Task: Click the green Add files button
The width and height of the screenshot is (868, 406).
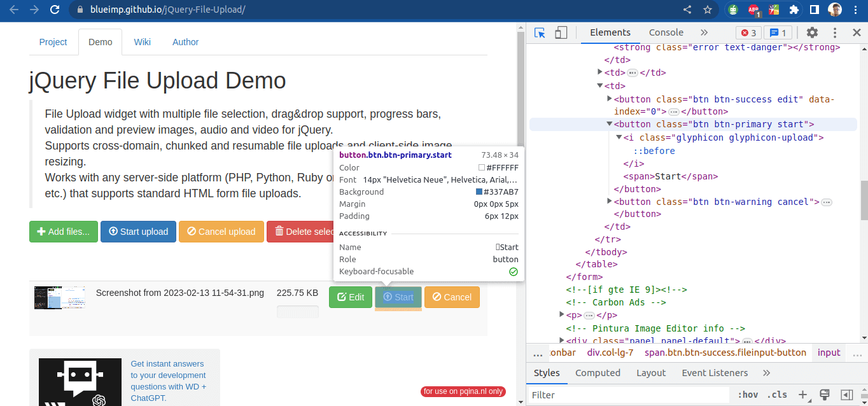Action: 64,232
